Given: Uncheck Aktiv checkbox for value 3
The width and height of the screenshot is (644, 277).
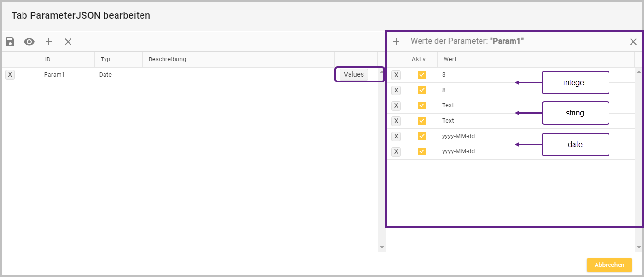Looking at the screenshot, I should point(422,75).
